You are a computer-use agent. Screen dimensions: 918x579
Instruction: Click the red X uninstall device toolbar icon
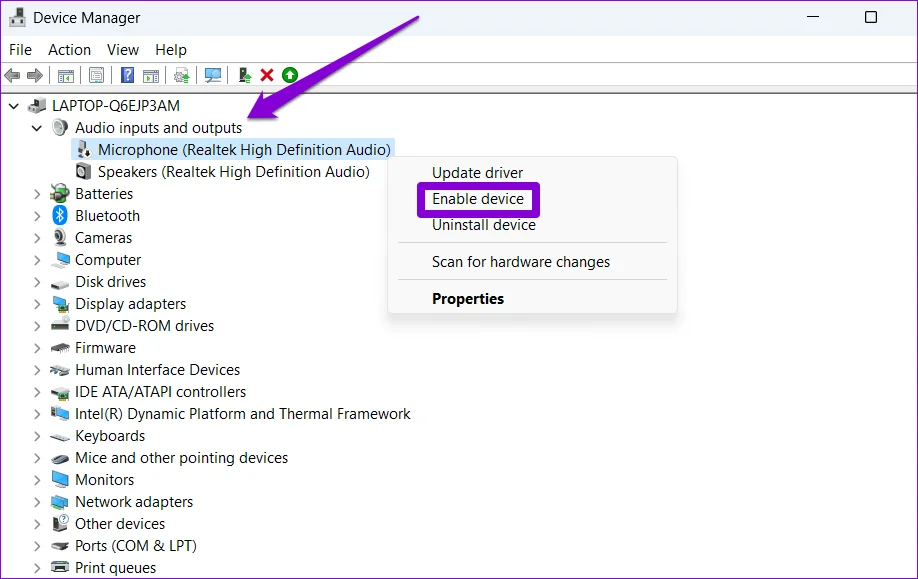click(x=267, y=75)
